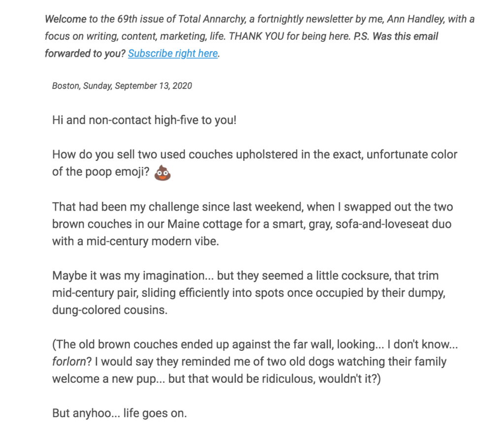Click the phrase "dung-colored cousins."
This screenshot has height=436, width=504.
click(110, 310)
